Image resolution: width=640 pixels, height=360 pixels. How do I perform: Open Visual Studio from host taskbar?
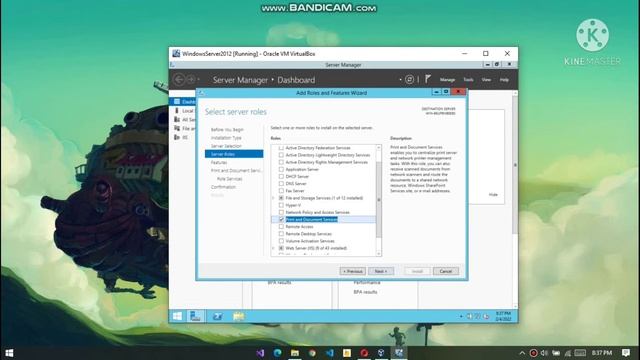tap(260, 353)
